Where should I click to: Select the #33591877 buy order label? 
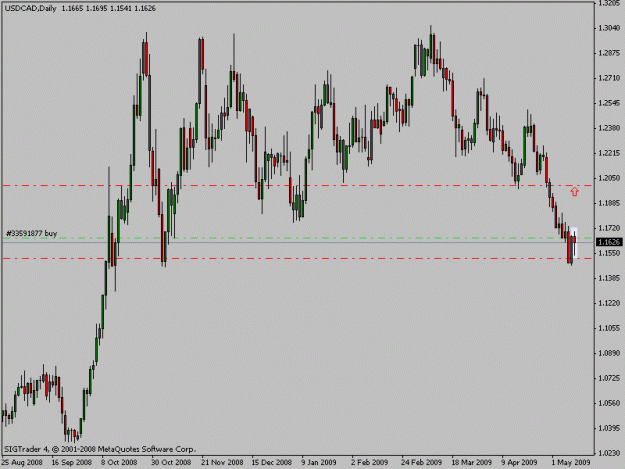[31, 233]
